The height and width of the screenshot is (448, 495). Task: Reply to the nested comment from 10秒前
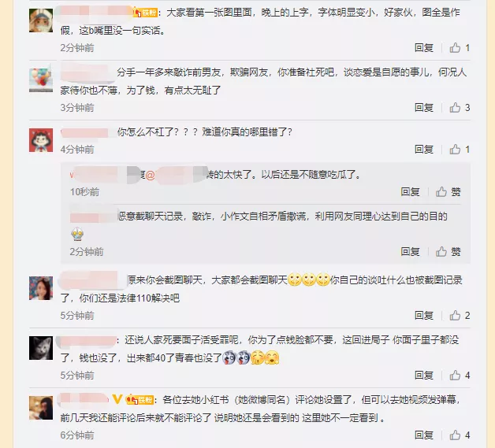(410, 191)
